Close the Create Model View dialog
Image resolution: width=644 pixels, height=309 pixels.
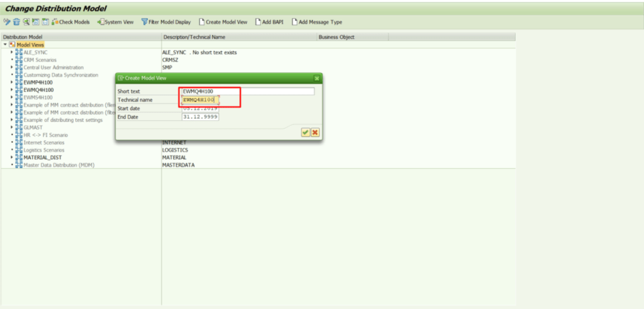tap(317, 78)
